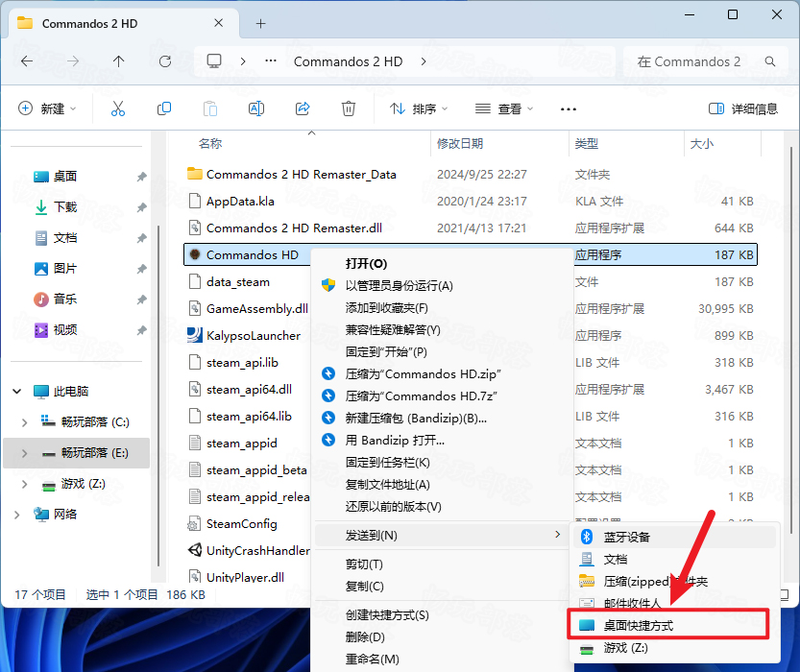Collapse the 此电脑 tree node
This screenshot has width=800, height=672.
[x=17, y=391]
